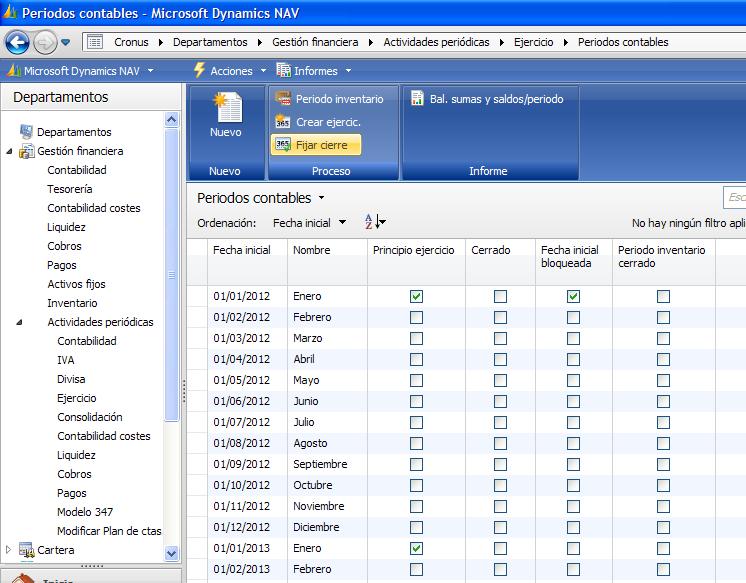Toggle Periodo inventario cerrado for 01/11/2012

[663, 506]
